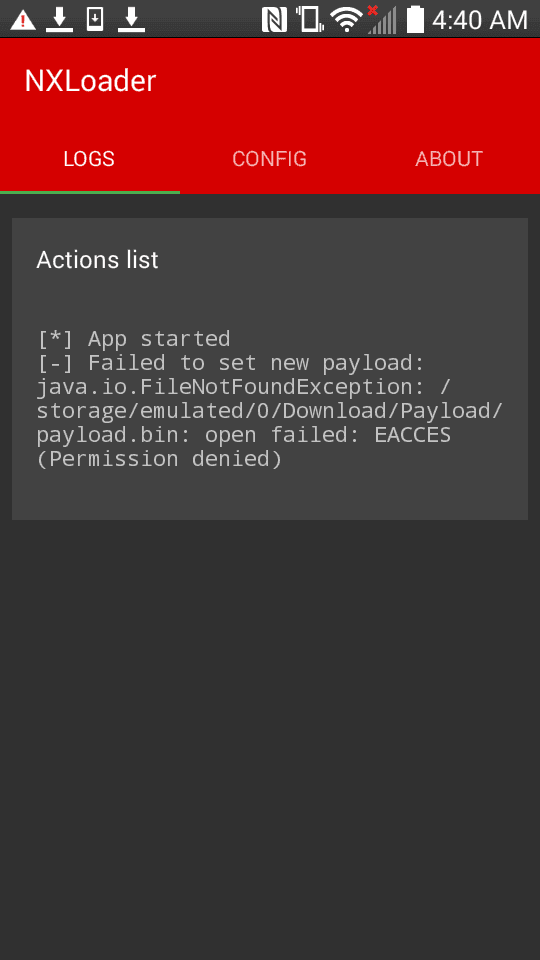Open the CONFIG tab
The height and width of the screenshot is (960, 540).
[269, 159]
